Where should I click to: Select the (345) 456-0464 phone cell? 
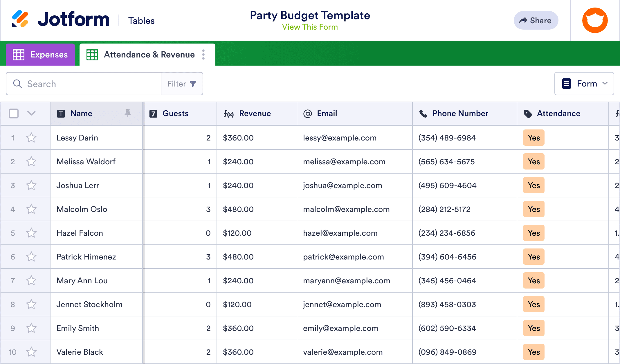465,280
